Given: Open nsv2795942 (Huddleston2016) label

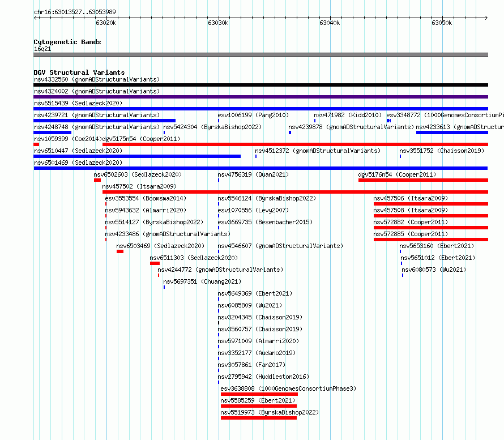Looking at the screenshot, I should pyautogui.click(x=263, y=377).
